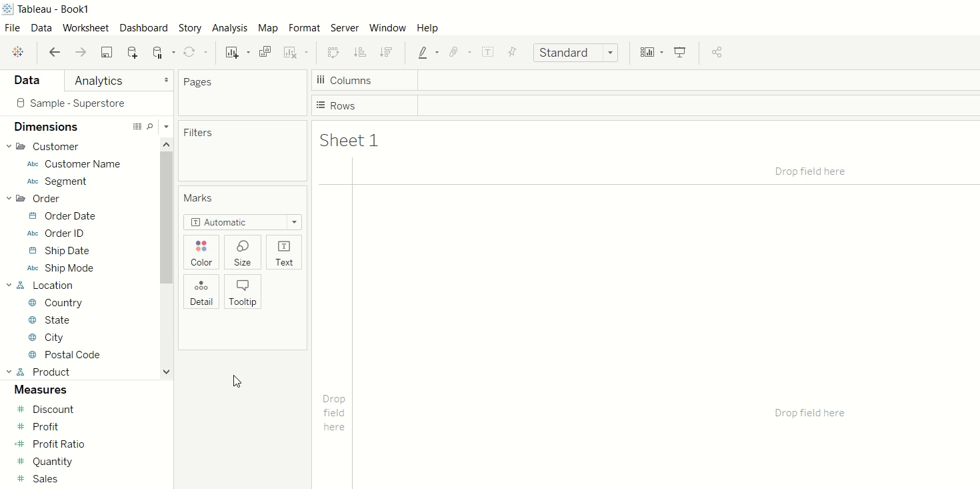
Task: Click the New Worksheet icon
Action: point(232,52)
